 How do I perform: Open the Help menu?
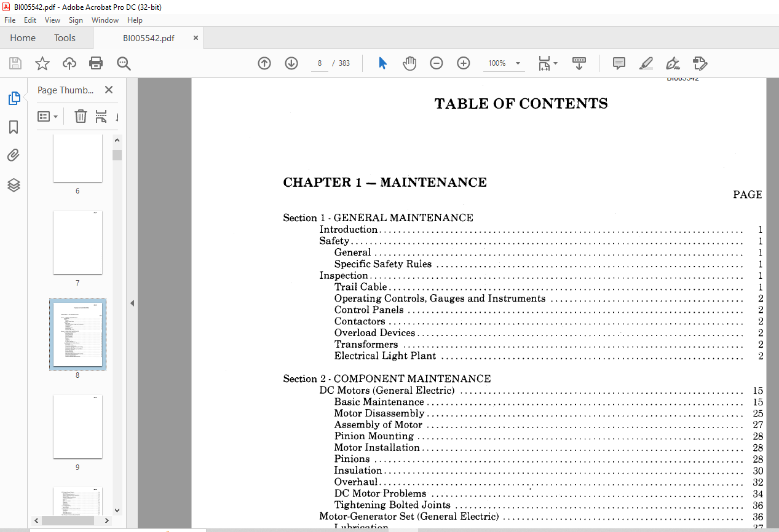(135, 20)
